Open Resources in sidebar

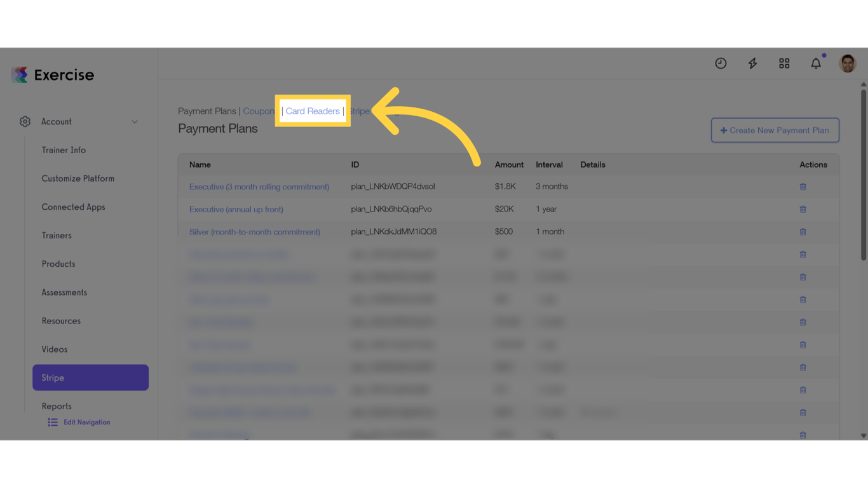[61, 321]
